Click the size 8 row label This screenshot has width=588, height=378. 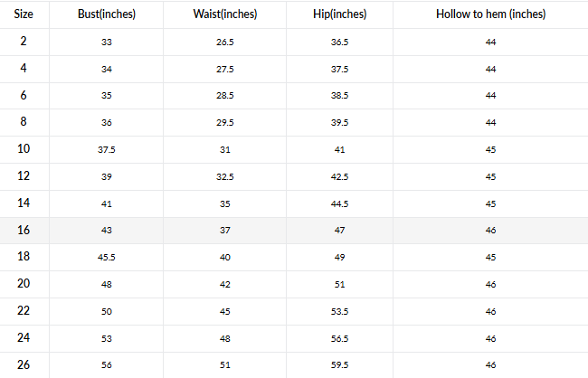click(24, 122)
